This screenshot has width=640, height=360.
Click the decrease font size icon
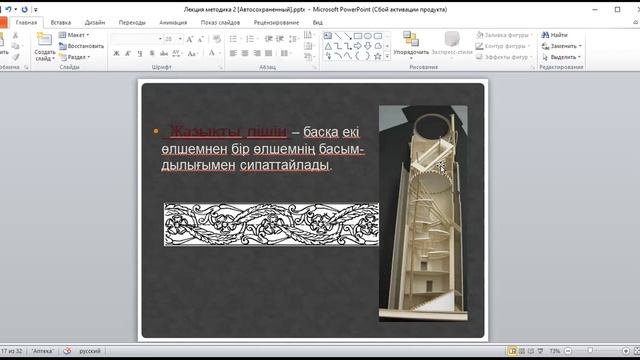click(x=200, y=39)
